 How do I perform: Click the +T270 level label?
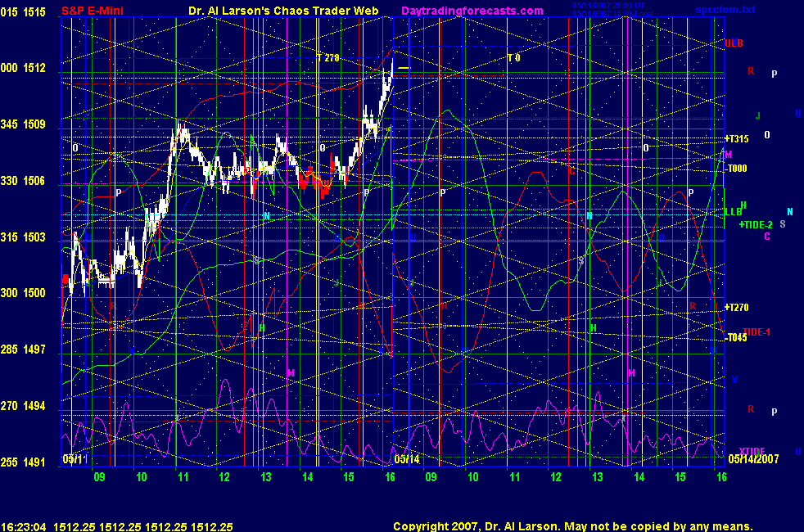coord(736,308)
